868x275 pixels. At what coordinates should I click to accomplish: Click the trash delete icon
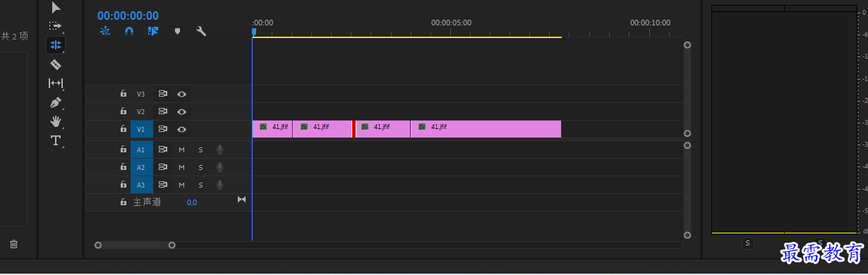click(13, 244)
